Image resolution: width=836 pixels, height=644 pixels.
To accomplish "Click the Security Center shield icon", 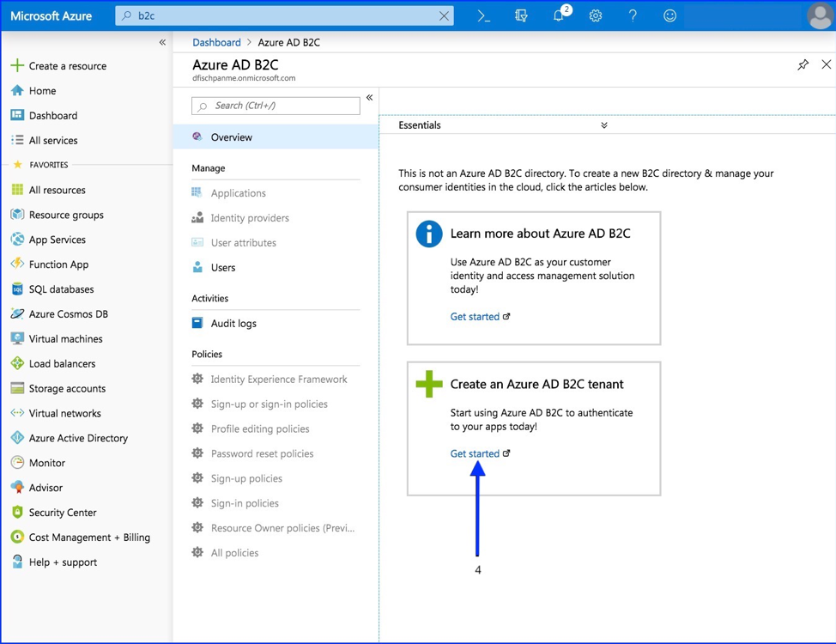I will click(17, 512).
